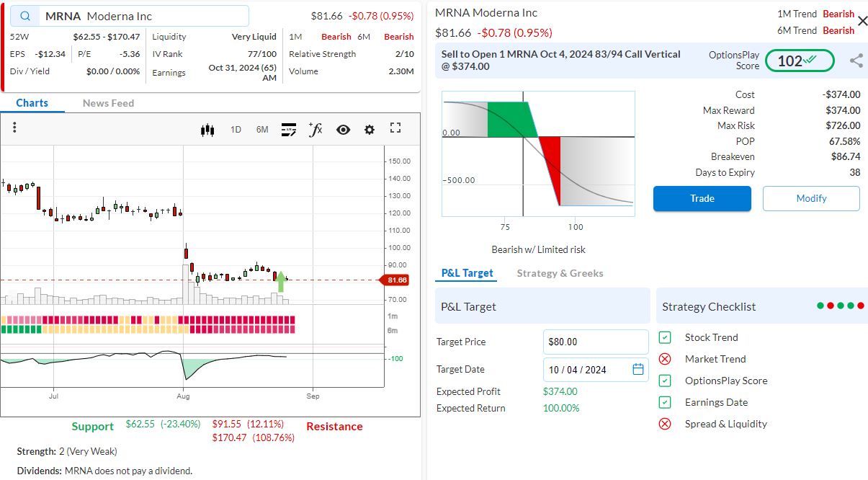Click the Breakeven value $86.74

[846, 156]
